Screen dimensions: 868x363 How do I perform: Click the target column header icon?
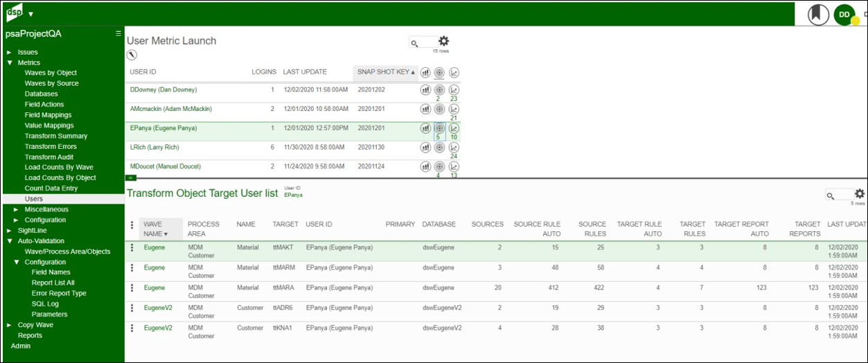click(x=439, y=72)
